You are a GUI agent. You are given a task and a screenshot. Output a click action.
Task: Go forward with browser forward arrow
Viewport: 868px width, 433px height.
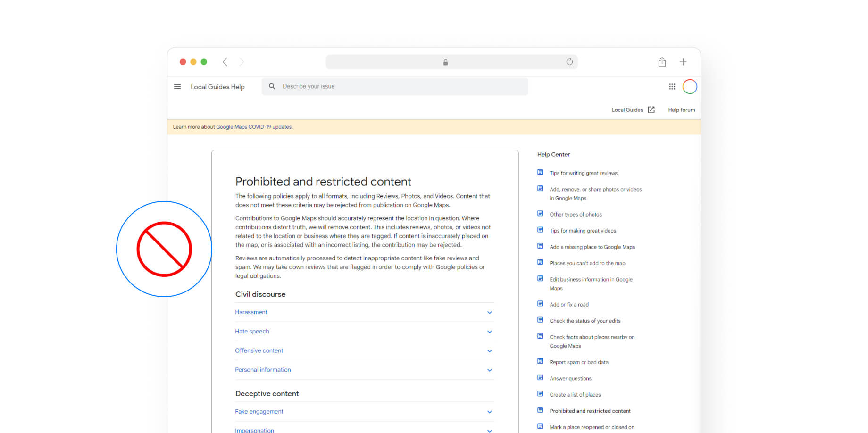pos(242,62)
